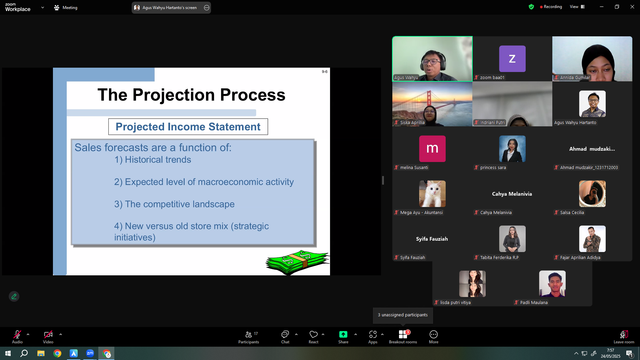Select Padli Maulana's participant tile

552,284
